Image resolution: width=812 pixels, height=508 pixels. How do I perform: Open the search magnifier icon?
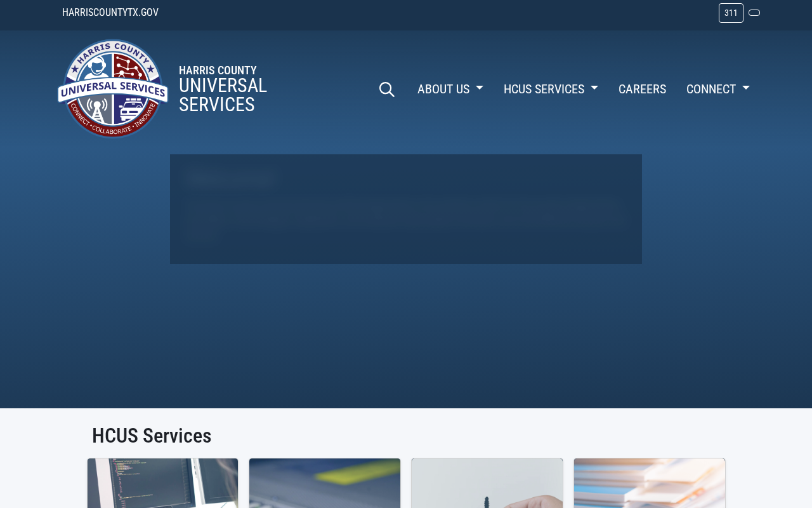(x=387, y=90)
